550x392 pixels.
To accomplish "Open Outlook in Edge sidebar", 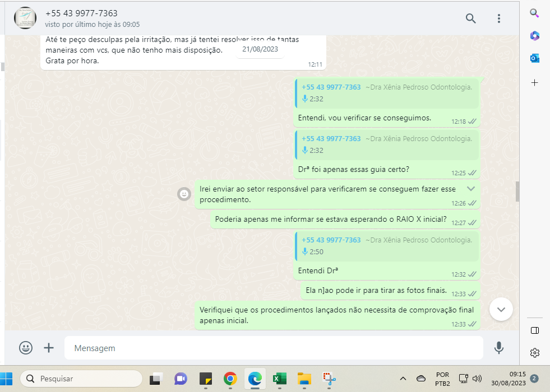I will coord(534,58).
